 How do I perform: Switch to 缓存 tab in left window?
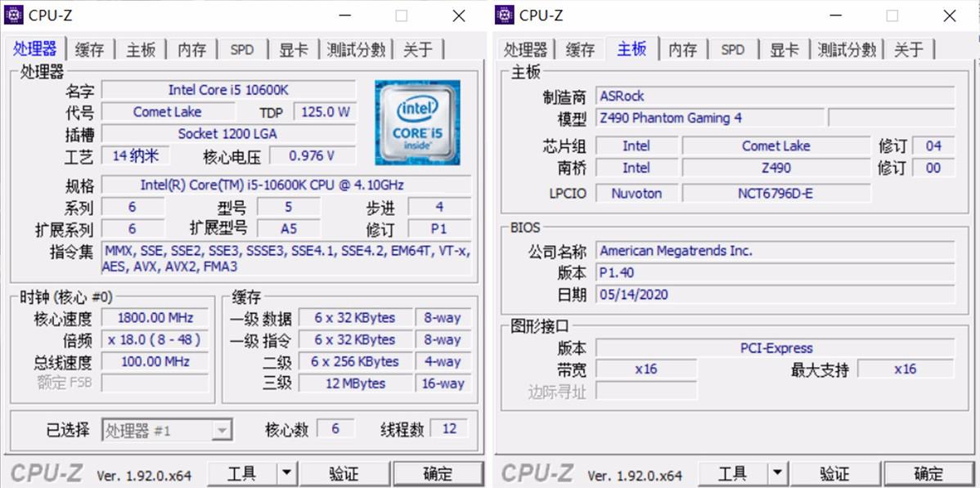(90, 50)
